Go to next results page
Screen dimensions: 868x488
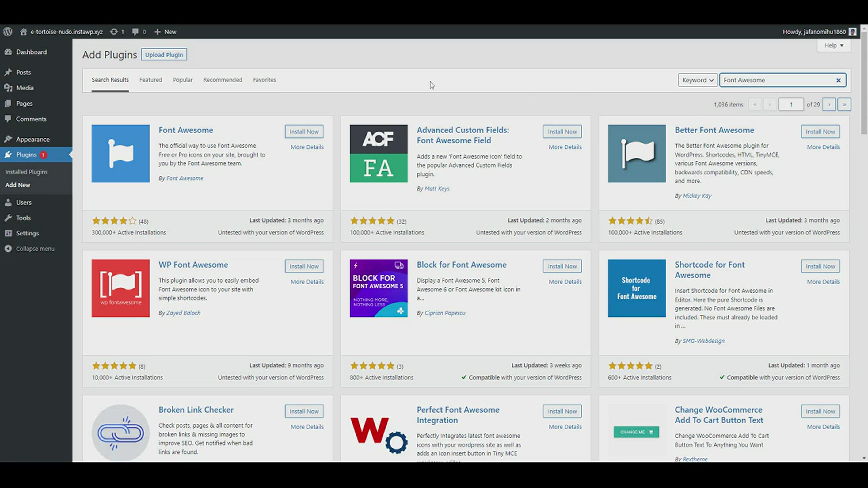tap(829, 104)
